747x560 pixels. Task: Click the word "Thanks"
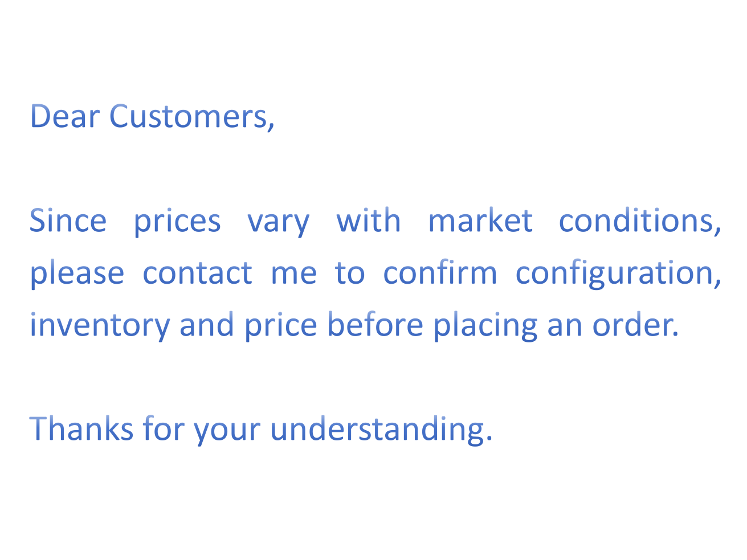tap(81, 429)
